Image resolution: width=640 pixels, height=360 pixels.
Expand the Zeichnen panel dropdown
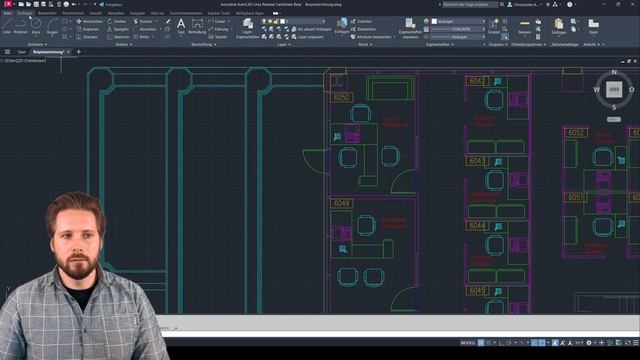pos(37,44)
